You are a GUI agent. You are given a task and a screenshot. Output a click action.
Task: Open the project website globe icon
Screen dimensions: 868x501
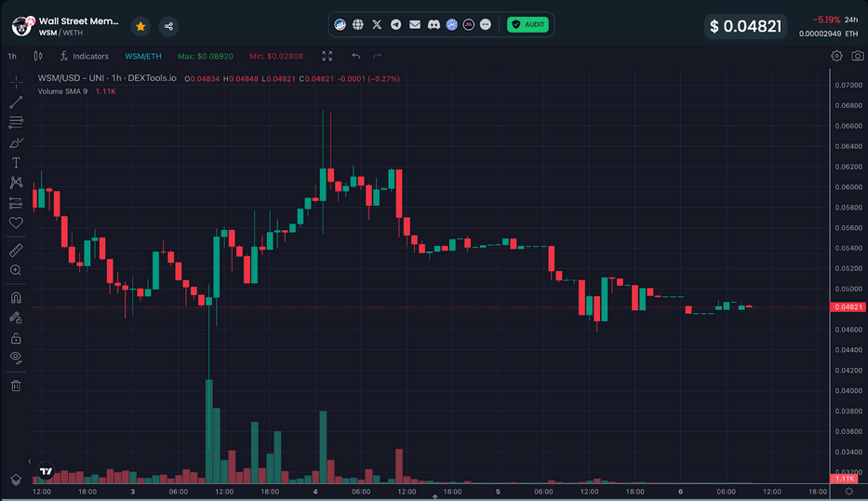[358, 24]
